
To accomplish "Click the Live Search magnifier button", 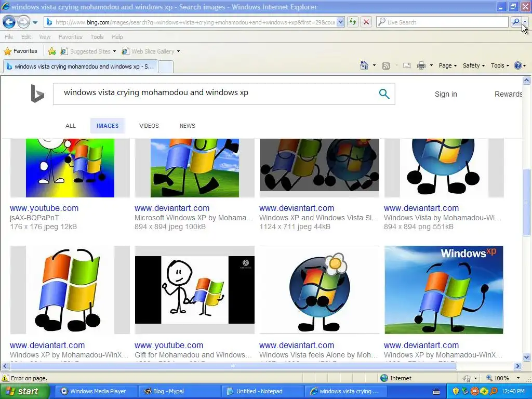I will (516, 22).
